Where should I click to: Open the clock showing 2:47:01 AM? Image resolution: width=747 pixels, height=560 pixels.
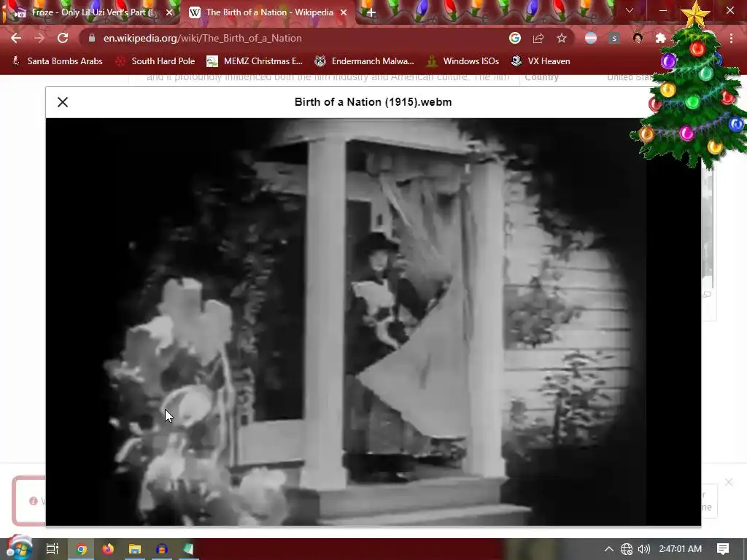click(680, 549)
